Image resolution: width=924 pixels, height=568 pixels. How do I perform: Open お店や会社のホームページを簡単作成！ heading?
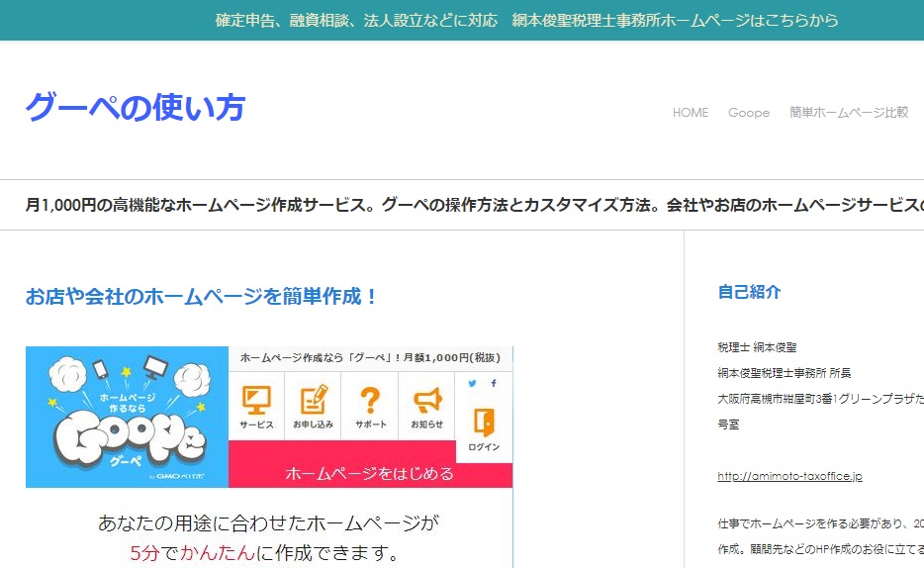202,296
